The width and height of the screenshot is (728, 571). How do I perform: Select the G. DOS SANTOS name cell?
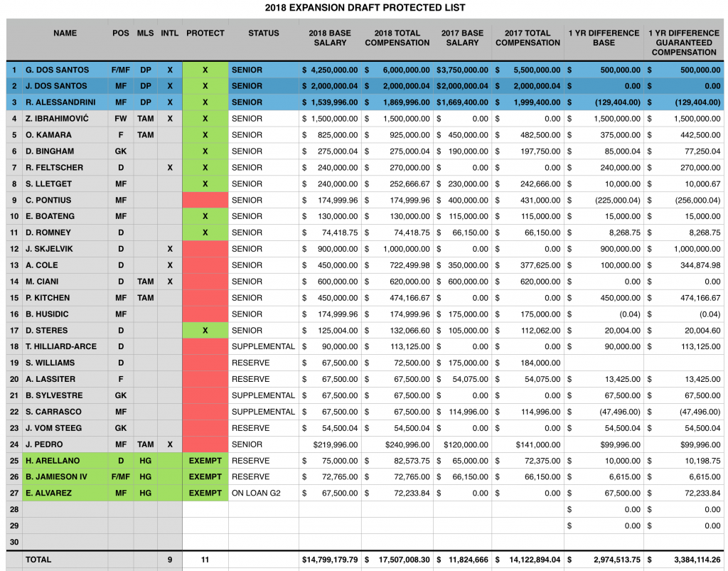coord(65,70)
